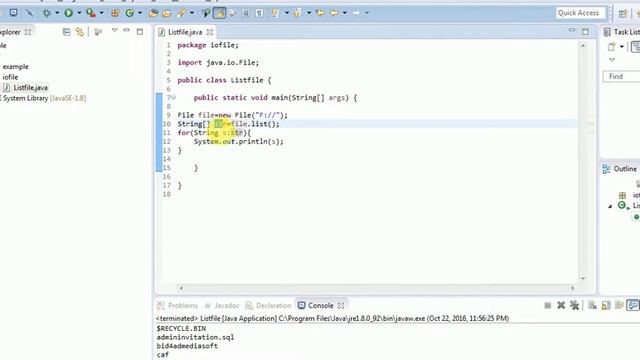Open the New Java Class dropdown arrow
Viewport: 640px width, 360px height.
(140, 13)
